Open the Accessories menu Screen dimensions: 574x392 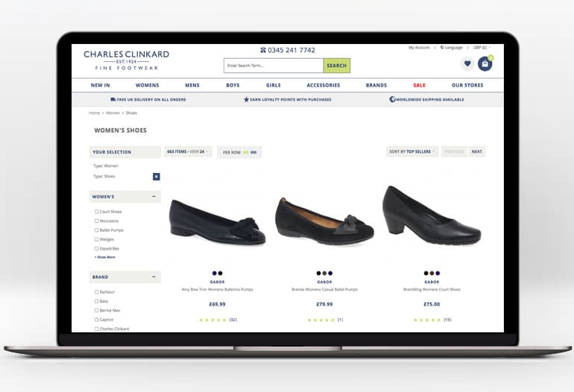324,85
